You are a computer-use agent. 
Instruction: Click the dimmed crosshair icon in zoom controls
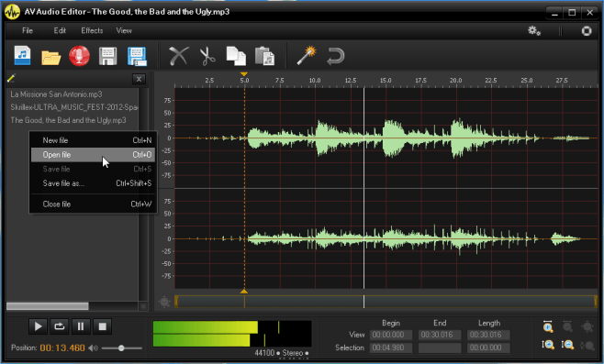click(x=587, y=327)
